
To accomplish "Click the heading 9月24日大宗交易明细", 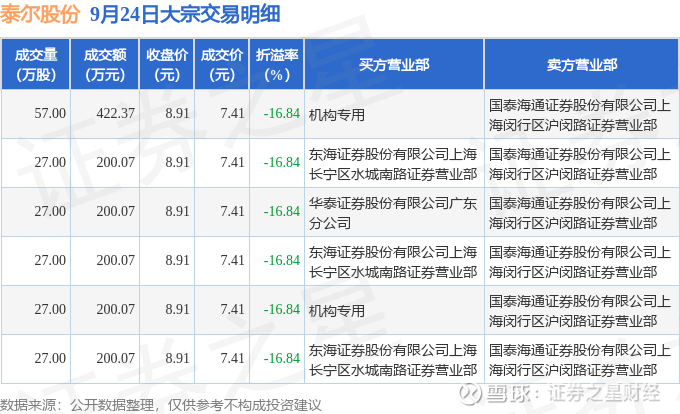I will tap(185, 14).
